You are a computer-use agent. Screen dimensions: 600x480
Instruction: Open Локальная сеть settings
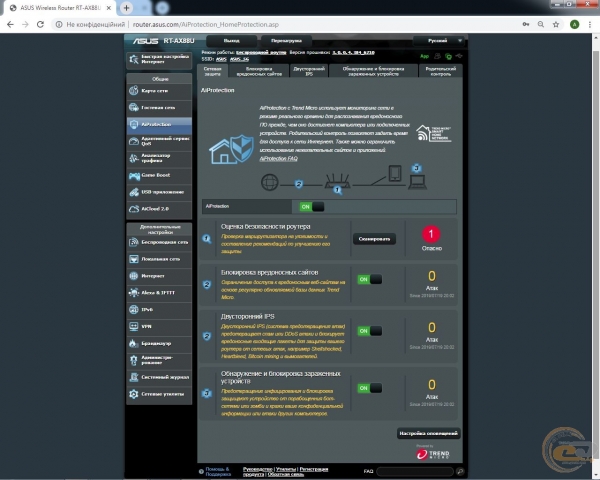(159, 259)
